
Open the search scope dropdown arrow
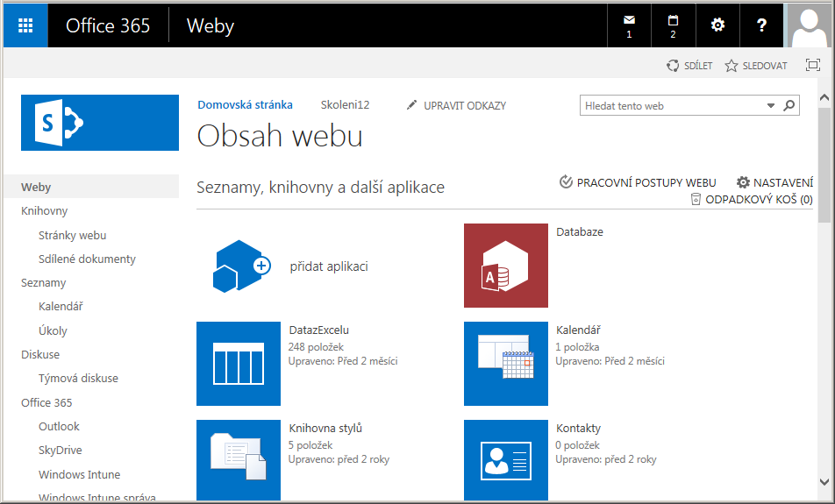tap(771, 105)
